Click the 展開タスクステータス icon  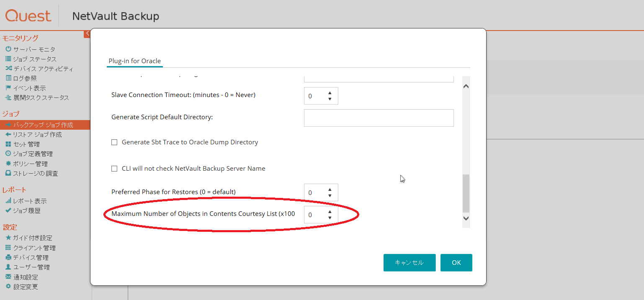[8, 97]
